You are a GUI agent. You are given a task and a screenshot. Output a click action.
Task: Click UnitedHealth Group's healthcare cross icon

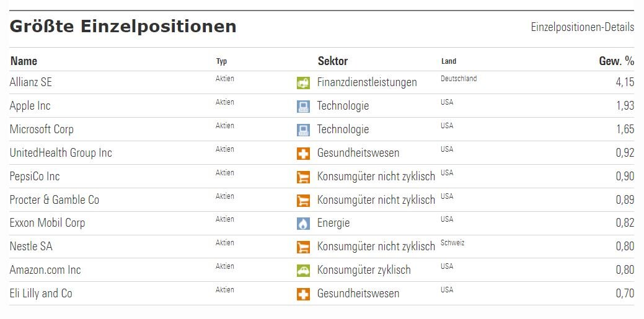[303, 154]
